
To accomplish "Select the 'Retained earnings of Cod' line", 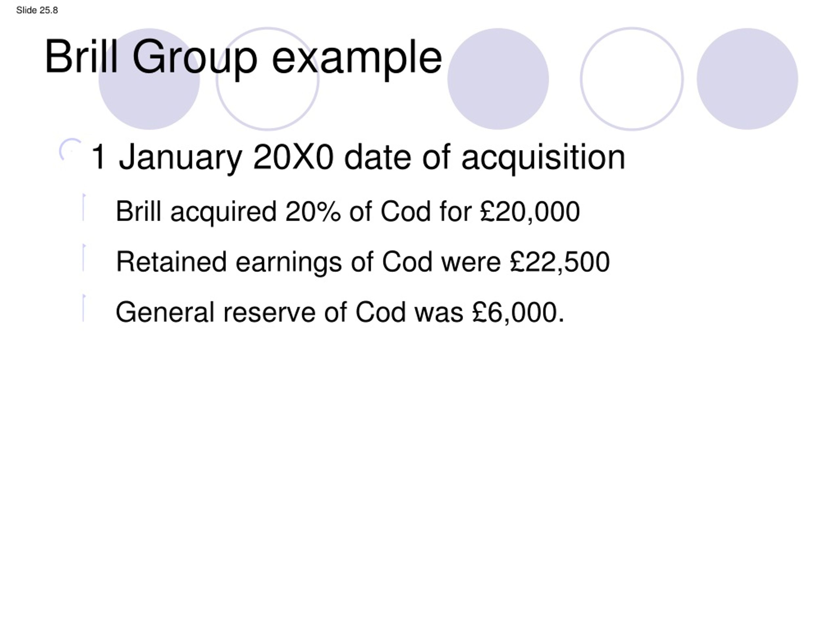I will point(363,262).
